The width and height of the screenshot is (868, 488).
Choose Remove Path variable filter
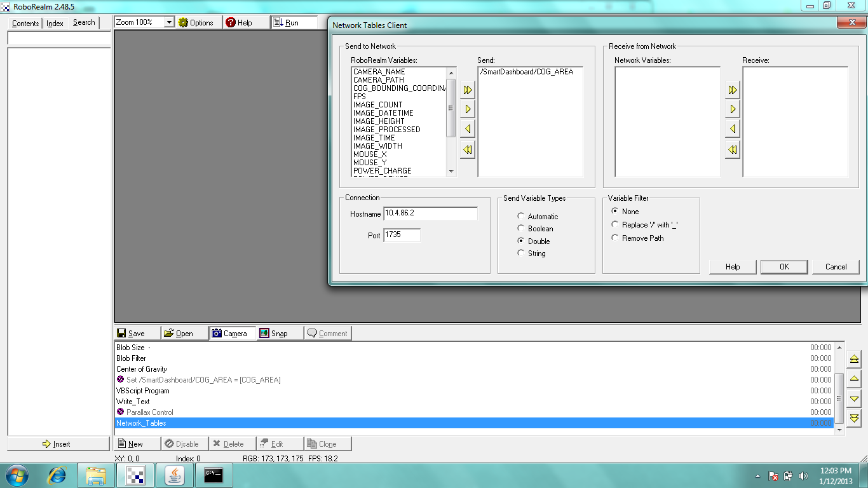(614, 238)
